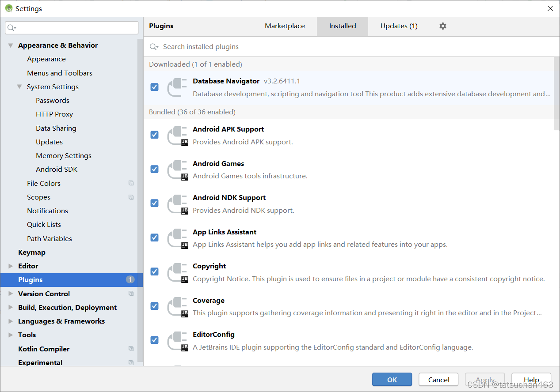560x392 pixels.
Task: Toggle the Android Games plugin checkbox
Action: (154, 169)
